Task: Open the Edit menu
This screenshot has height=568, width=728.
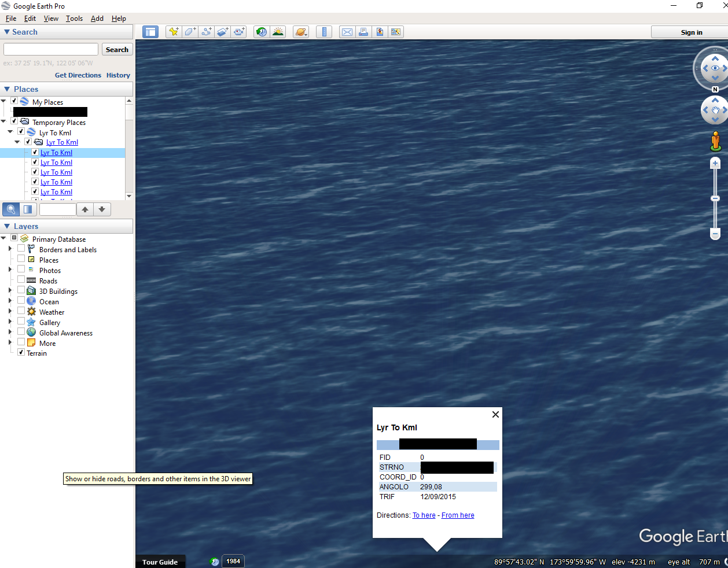Action: (30, 19)
